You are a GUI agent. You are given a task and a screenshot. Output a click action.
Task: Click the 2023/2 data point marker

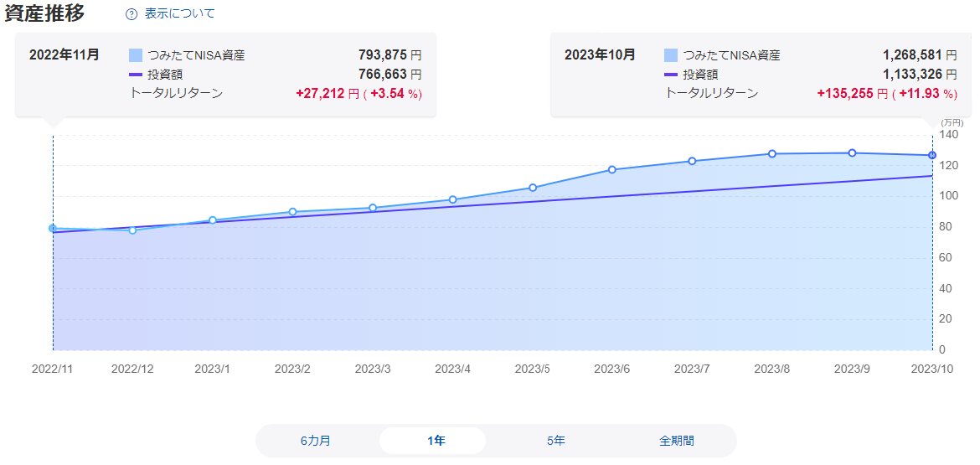[x=292, y=212]
